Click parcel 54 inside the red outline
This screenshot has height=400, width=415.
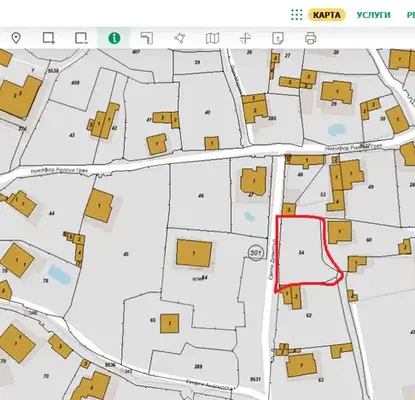pos(301,253)
